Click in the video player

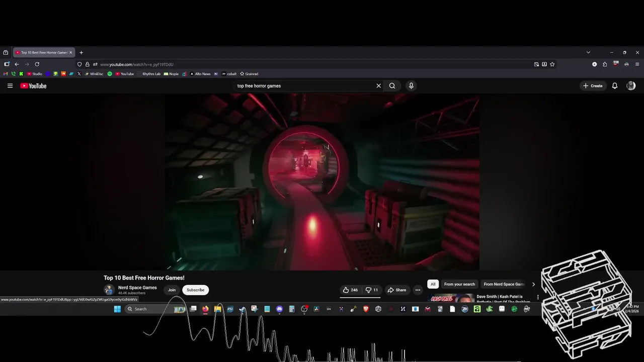[322, 182]
